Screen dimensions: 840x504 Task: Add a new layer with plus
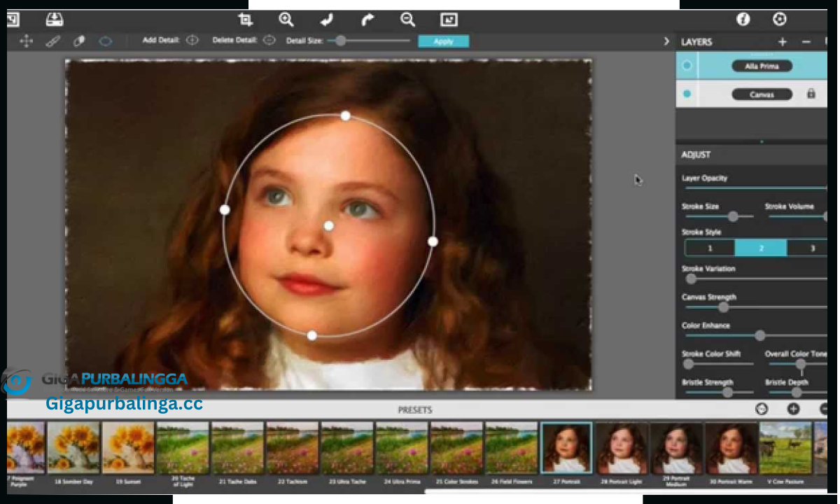783,42
